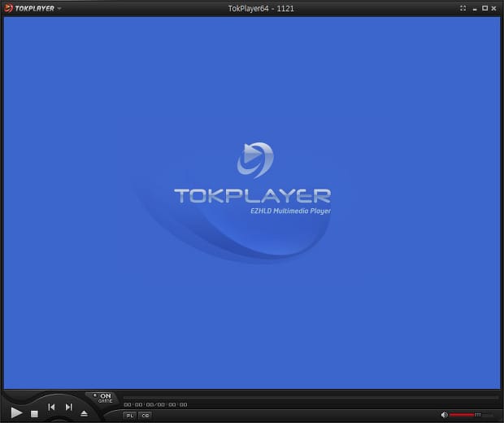
Task: Open the control box with the CB button
Action: click(146, 416)
